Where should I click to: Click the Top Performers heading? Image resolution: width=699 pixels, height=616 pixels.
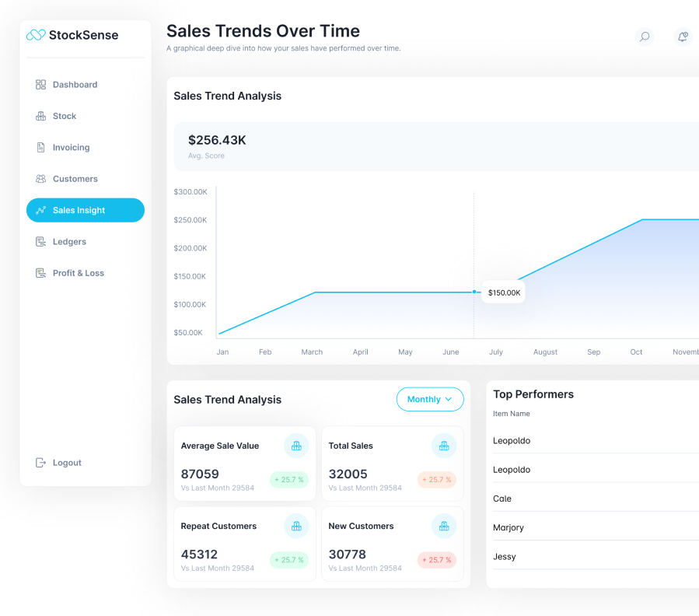pyautogui.click(x=533, y=394)
